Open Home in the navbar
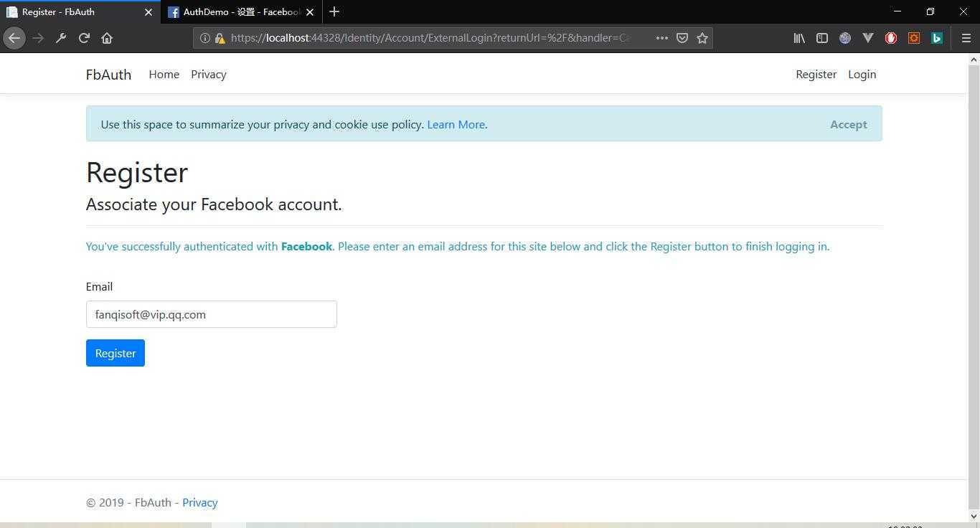 (x=164, y=75)
